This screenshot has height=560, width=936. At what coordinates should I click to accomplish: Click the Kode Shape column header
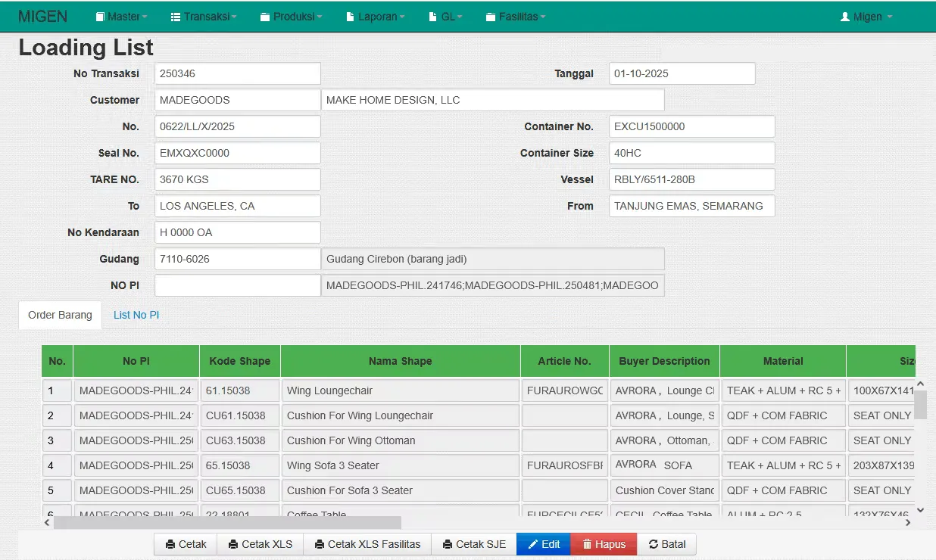tap(240, 361)
